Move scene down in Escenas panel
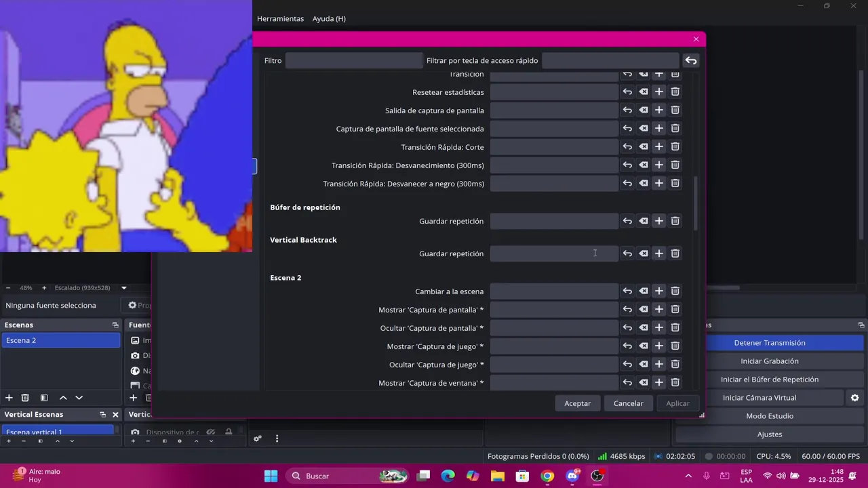 pyautogui.click(x=79, y=398)
